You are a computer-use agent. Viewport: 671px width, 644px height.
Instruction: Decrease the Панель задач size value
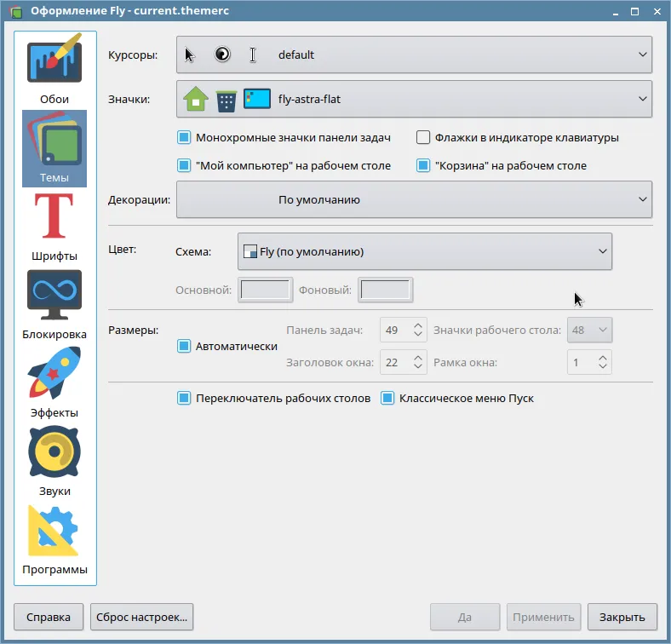pyautogui.click(x=418, y=335)
